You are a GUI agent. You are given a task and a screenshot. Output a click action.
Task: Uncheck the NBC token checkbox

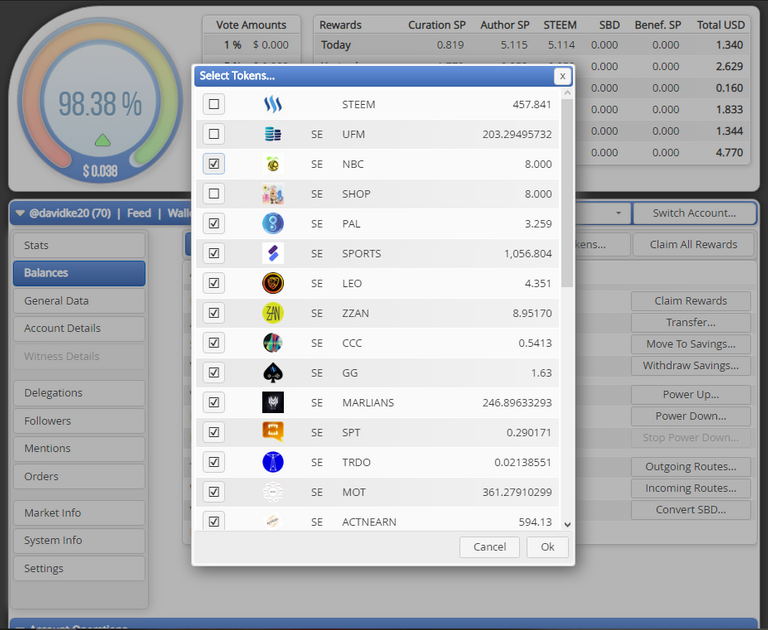tap(214, 164)
